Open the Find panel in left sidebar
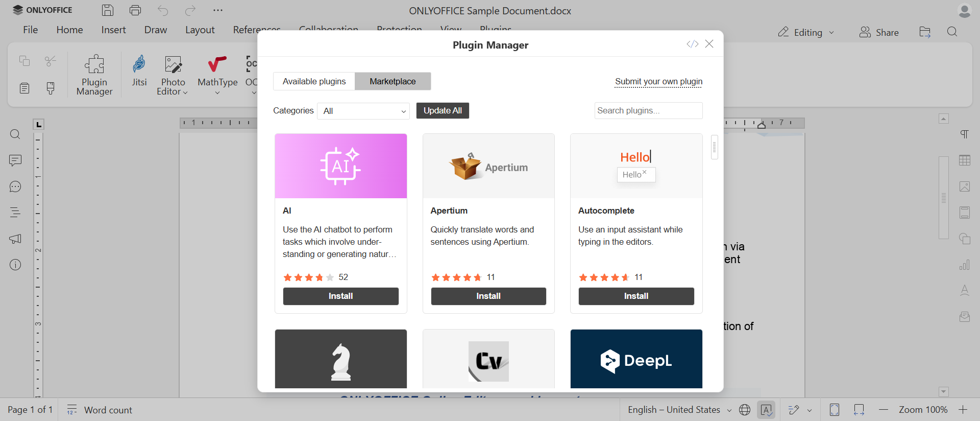 coord(15,134)
